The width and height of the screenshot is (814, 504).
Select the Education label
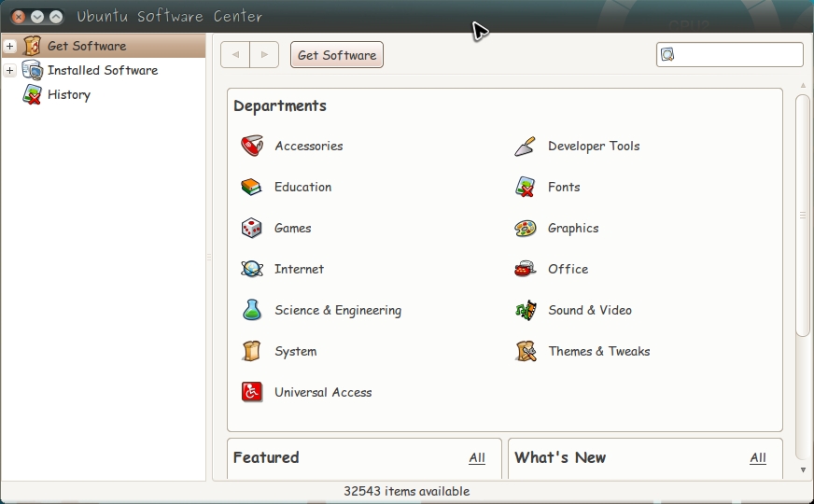303,187
